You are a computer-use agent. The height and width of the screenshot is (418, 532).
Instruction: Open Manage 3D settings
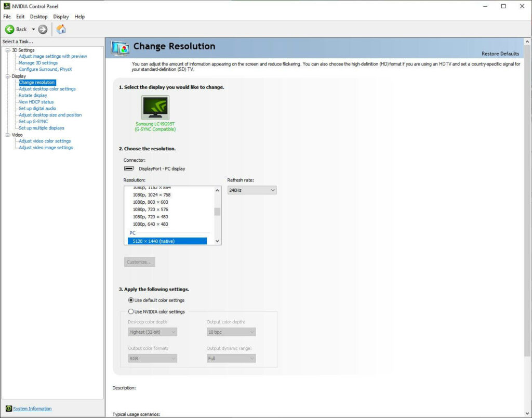pos(38,63)
